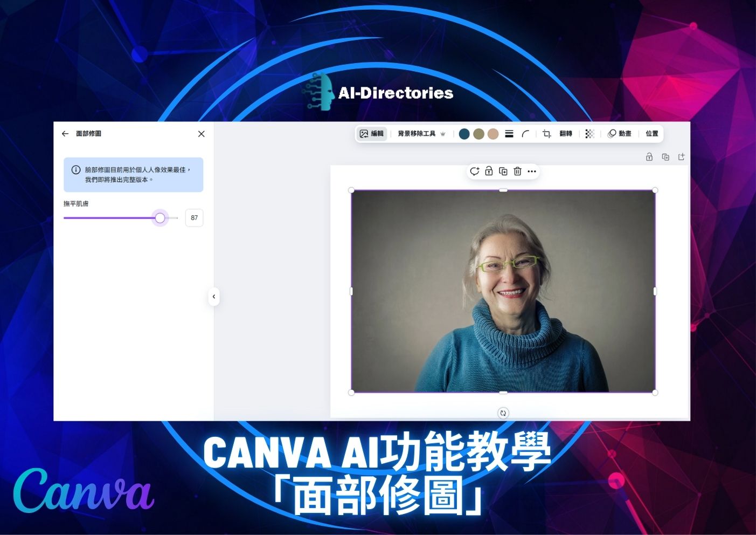Click the 撫平肌膚 slider track

coord(121,218)
